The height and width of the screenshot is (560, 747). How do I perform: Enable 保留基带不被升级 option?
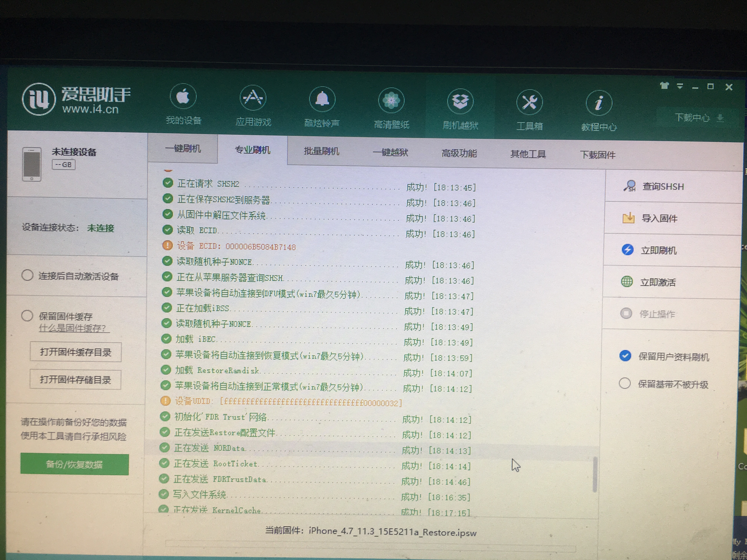(624, 383)
